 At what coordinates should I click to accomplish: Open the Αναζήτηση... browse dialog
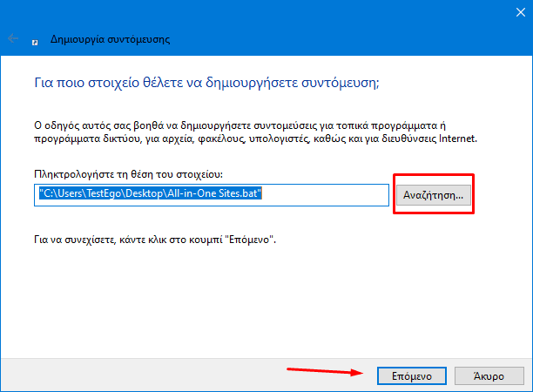pyautogui.click(x=434, y=195)
